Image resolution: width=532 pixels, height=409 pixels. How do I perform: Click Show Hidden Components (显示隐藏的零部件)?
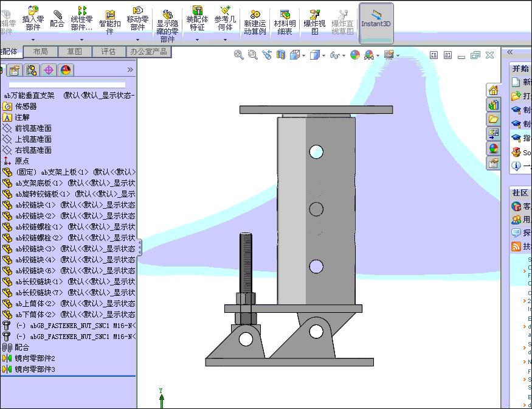[167, 26]
